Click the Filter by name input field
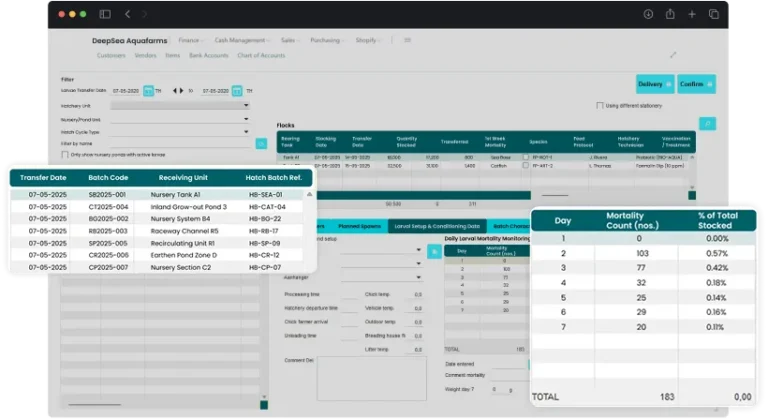 pyautogui.click(x=180, y=144)
